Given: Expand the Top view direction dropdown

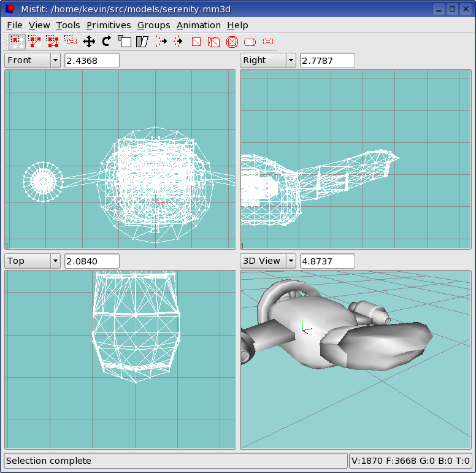Looking at the screenshot, I should (55, 261).
